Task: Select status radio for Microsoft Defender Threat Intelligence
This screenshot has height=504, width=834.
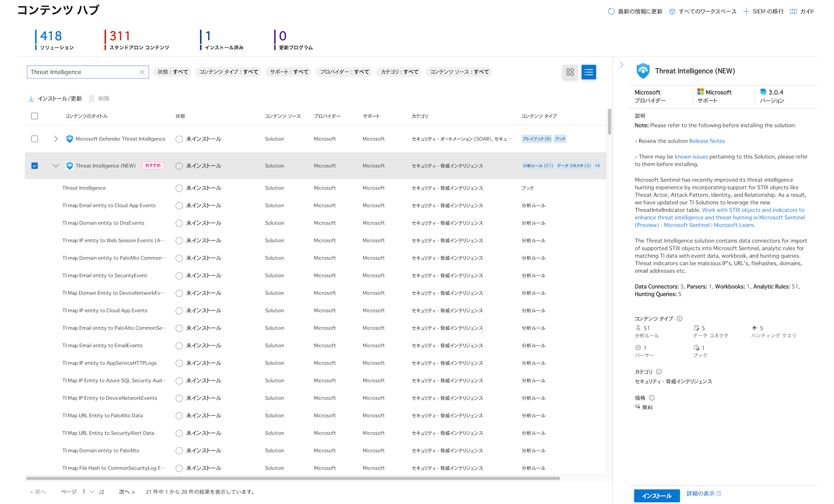Action: click(179, 139)
